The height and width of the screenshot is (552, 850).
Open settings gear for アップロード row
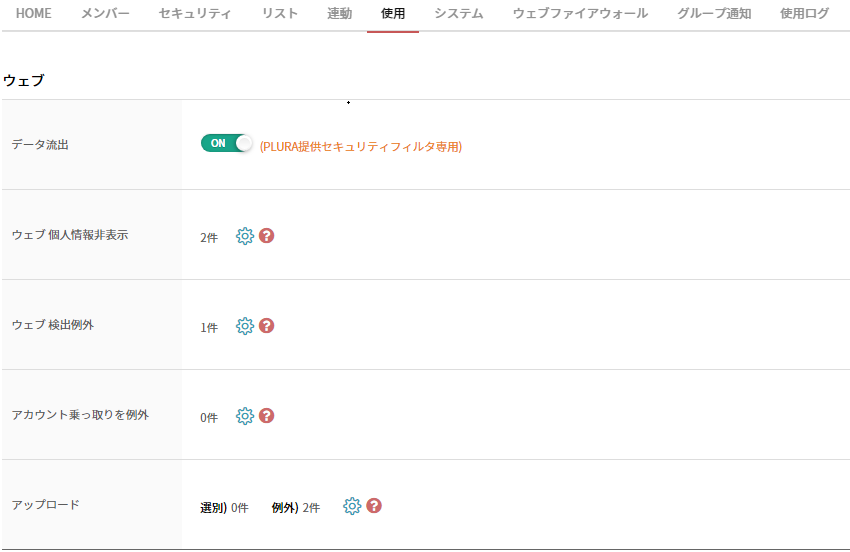click(352, 506)
